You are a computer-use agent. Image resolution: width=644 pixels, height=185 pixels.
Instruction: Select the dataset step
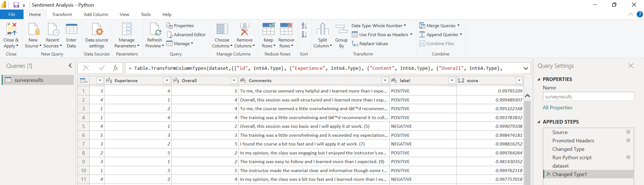[560, 166]
